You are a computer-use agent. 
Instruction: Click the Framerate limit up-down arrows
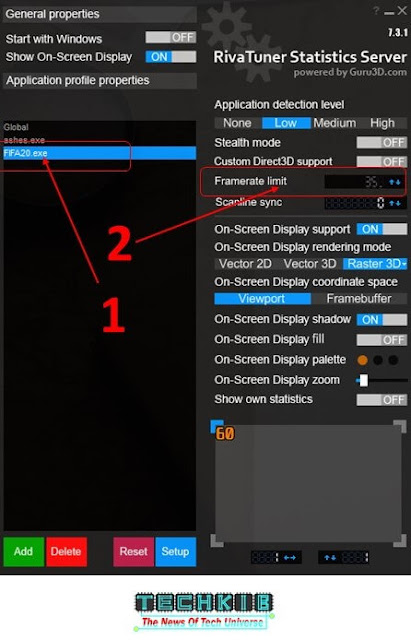pyautogui.click(x=394, y=182)
